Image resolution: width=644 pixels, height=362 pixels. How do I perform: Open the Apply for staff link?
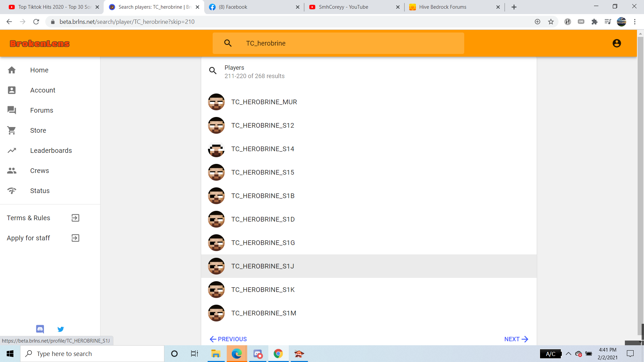pyautogui.click(x=50, y=238)
